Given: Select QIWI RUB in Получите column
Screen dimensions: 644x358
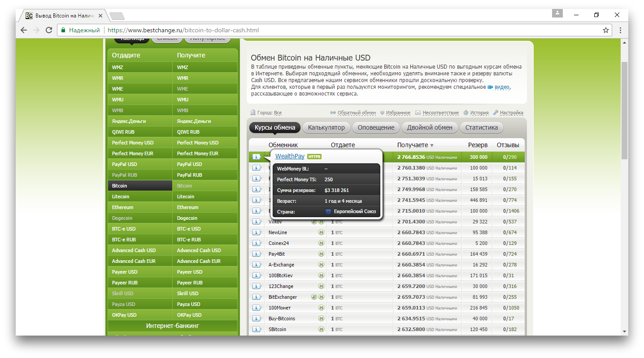Looking at the screenshot, I should pyautogui.click(x=205, y=132).
